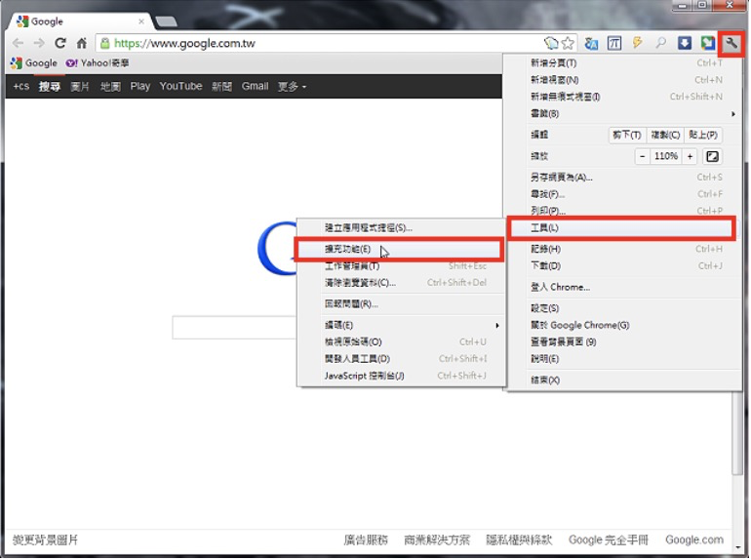
Task: Click the back arrow button
Action: pyautogui.click(x=18, y=44)
